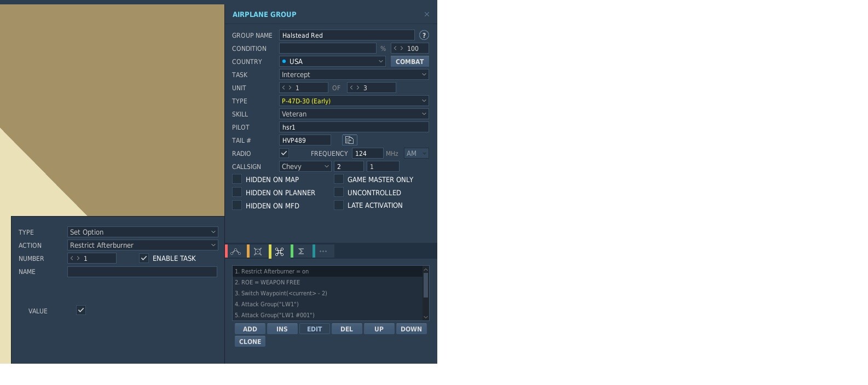Click the EDIT action button

(314, 329)
